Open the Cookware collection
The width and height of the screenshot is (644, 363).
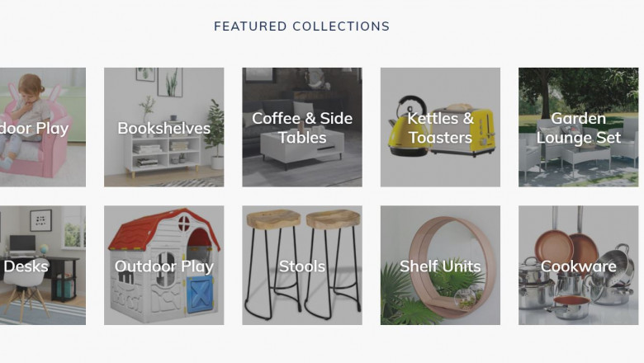click(x=578, y=266)
